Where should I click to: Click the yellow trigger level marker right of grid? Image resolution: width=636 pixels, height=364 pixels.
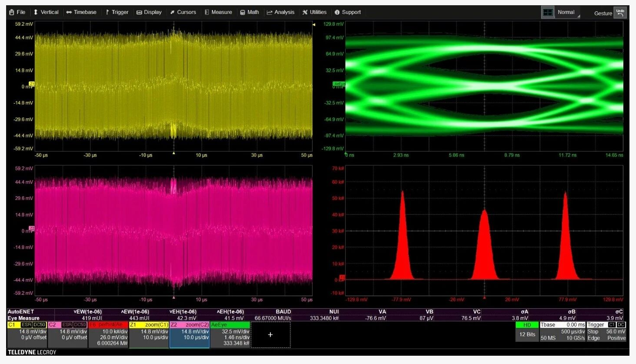pos(314,25)
